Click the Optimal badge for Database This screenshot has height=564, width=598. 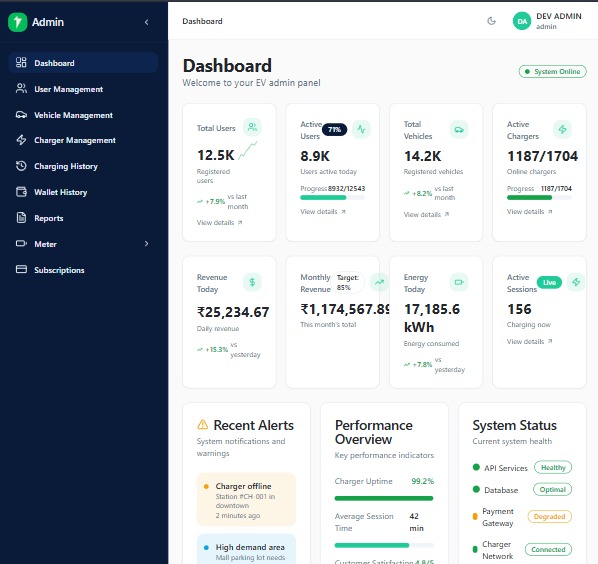552,490
